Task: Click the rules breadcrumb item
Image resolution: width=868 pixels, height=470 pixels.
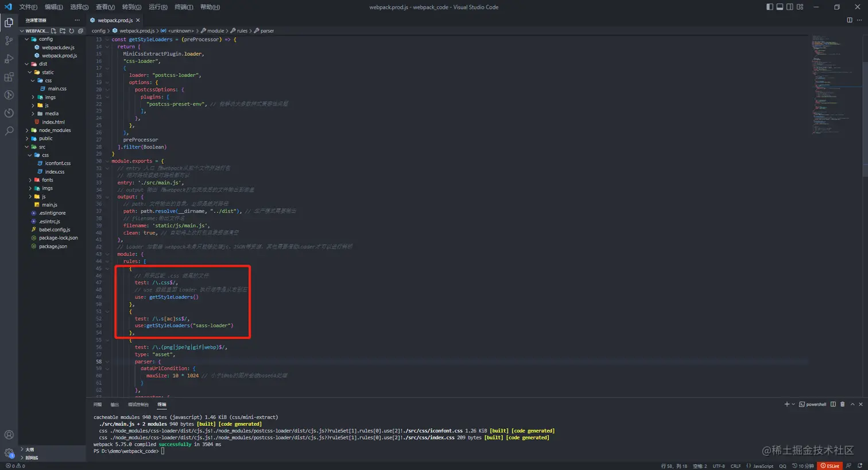Action: tap(239, 31)
